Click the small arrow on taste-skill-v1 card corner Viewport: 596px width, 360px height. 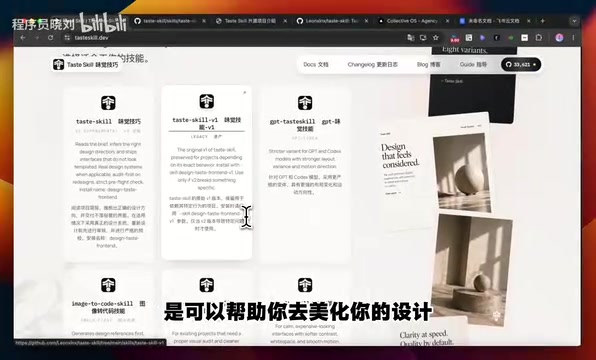coord(244,92)
